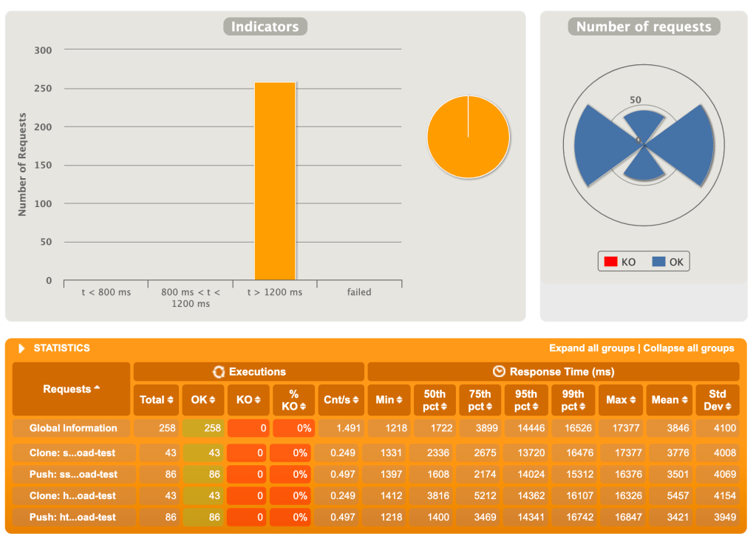The image size is (756, 542).
Task: Sort table by OK count arrows
Action: [212, 400]
